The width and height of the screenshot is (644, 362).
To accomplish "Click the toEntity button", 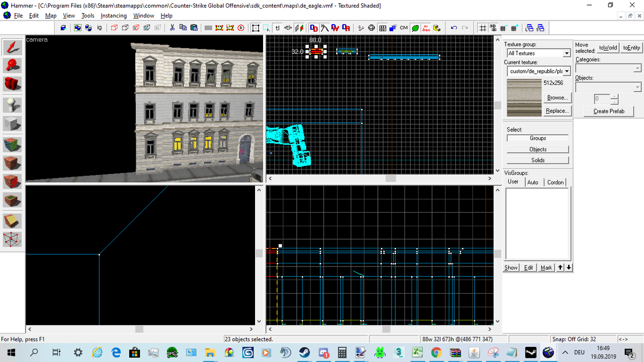I will [x=631, y=48].
